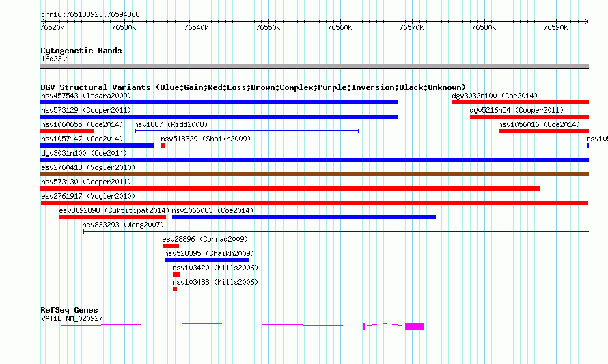Click the small red nsv518329 marker

tap(163, 145)
